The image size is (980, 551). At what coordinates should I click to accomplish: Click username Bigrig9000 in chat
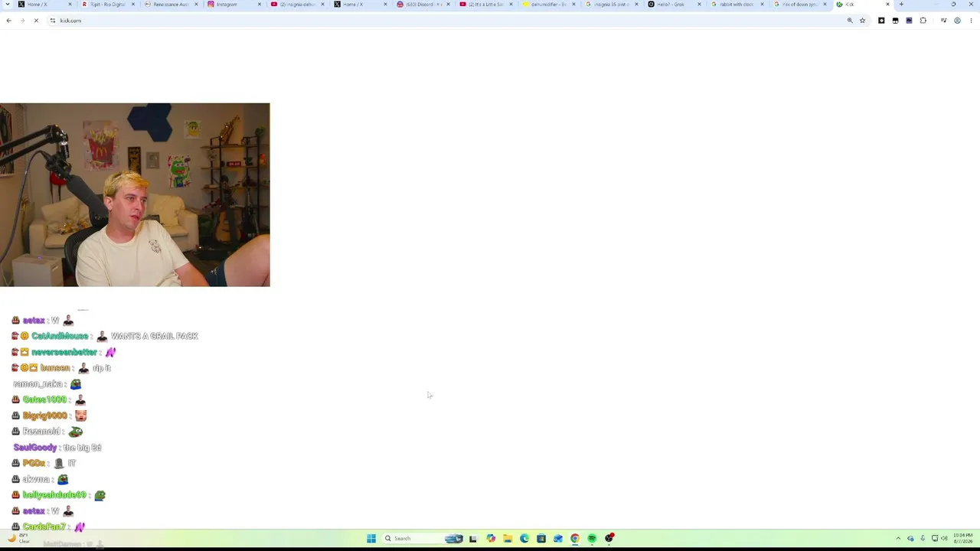pos(44,416)
